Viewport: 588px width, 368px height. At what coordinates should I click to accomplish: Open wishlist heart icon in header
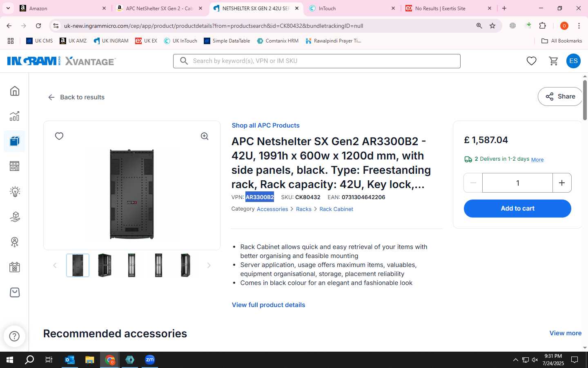(531, 61)
